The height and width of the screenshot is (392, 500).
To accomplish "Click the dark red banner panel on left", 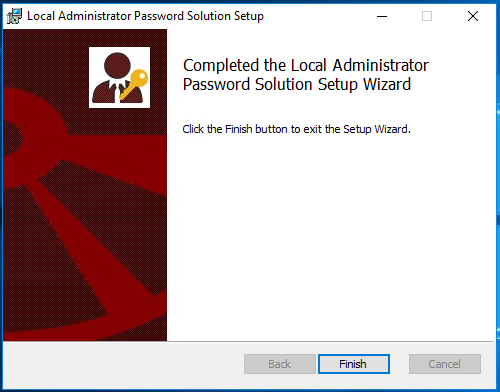I will (85, 185).
